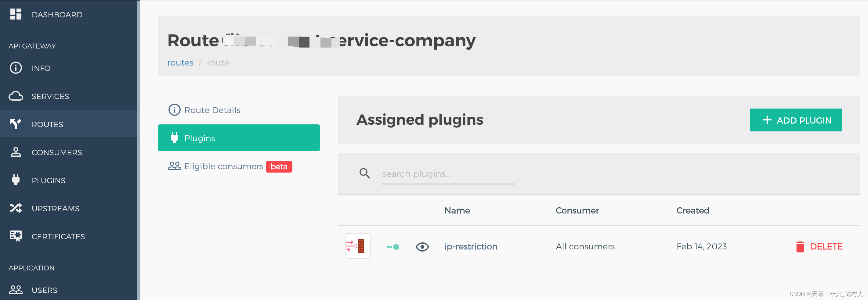Image resolution: width=868 pixels, height=300 pixels.
Task: Open Routes in the sidebar menu
Action: tap(48, 124)
